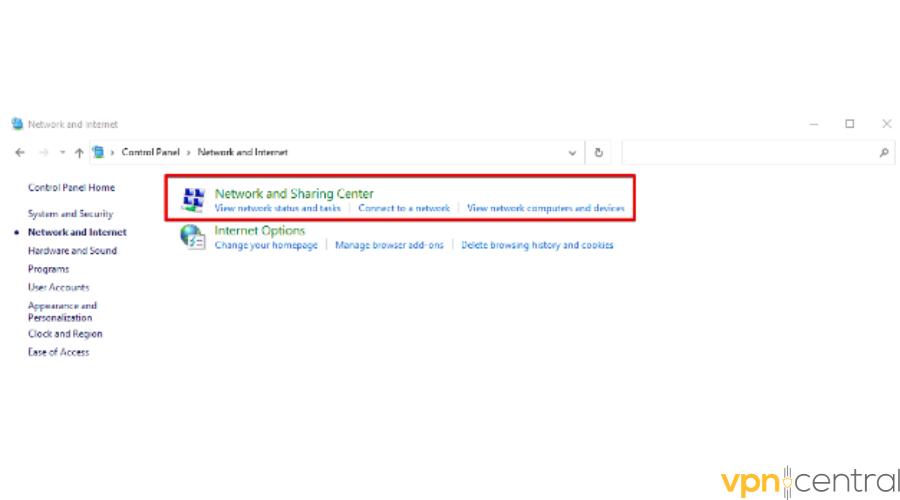Open View network computers and devices
Screen dimensions: 900x500
click(x=545, y=208)
